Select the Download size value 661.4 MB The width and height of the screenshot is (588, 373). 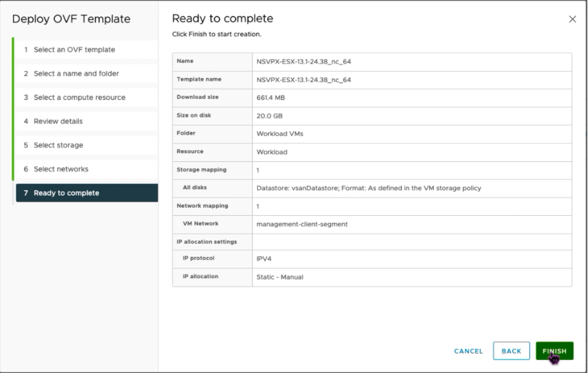click(271, 97)
